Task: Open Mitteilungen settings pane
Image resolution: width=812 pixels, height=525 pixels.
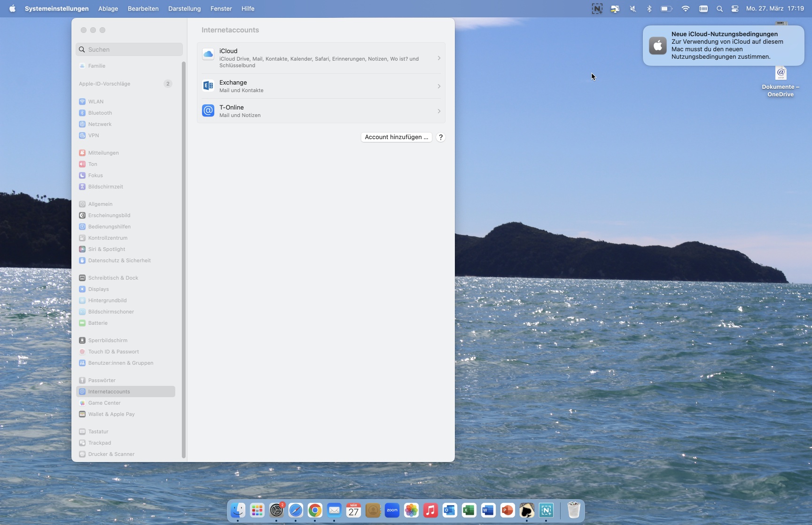Action: tap(103, 153)
